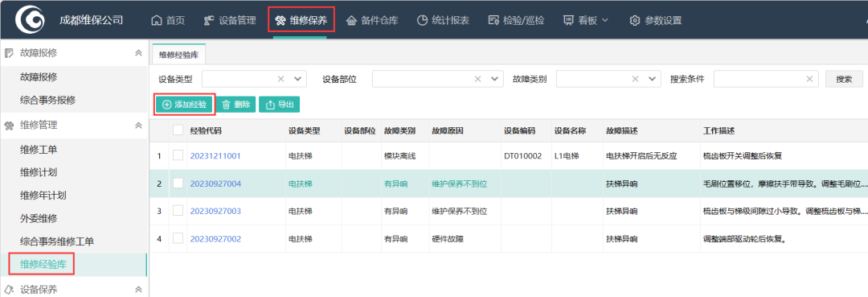868x297 pixels.
Task: Open 参数设置 gear icon
Action: 635,20
